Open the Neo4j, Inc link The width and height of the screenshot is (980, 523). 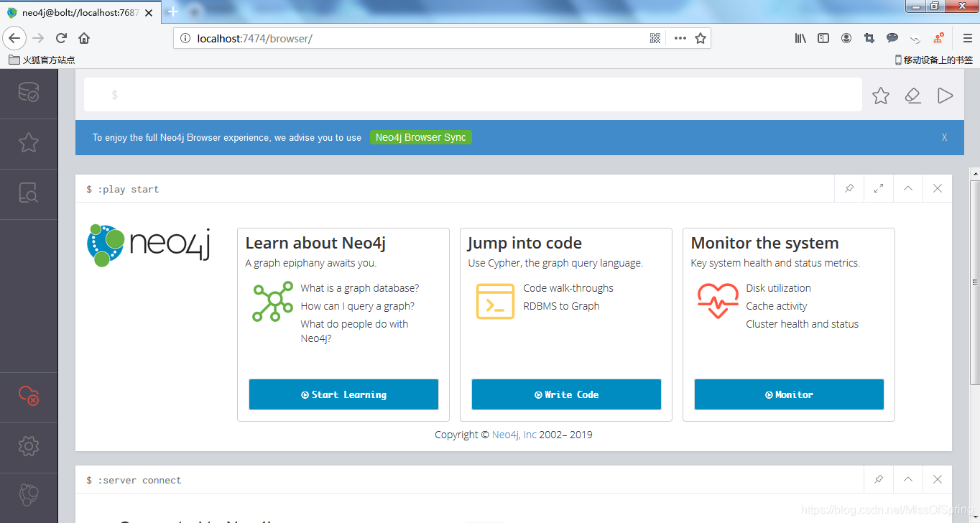[514, 435]
